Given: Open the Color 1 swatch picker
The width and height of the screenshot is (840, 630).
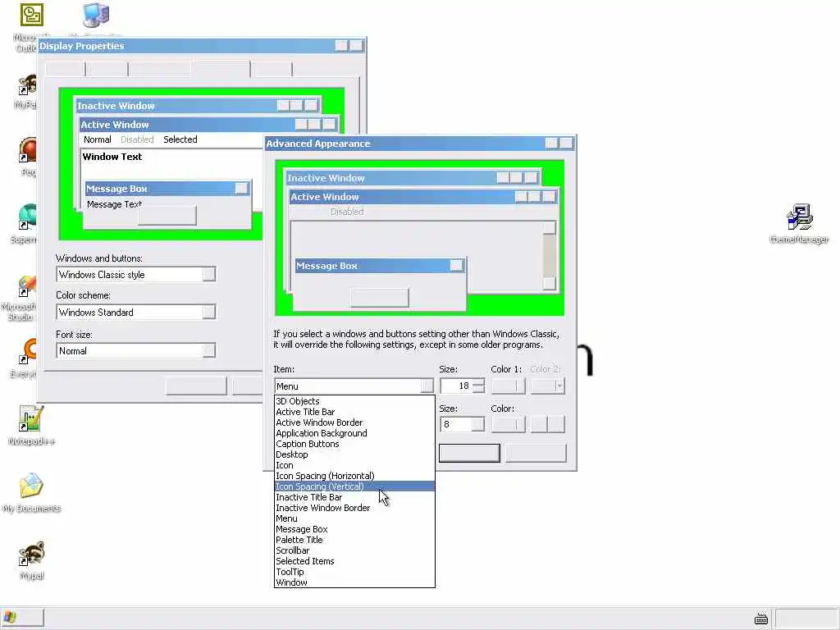Looking at the screenshot, I should click(509, 386).
